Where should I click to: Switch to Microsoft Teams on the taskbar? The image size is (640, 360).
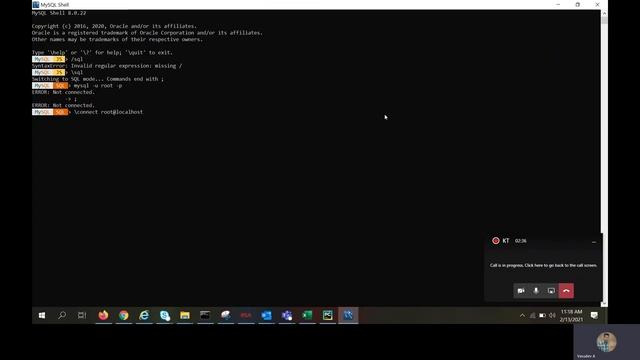tap(287, 315)
